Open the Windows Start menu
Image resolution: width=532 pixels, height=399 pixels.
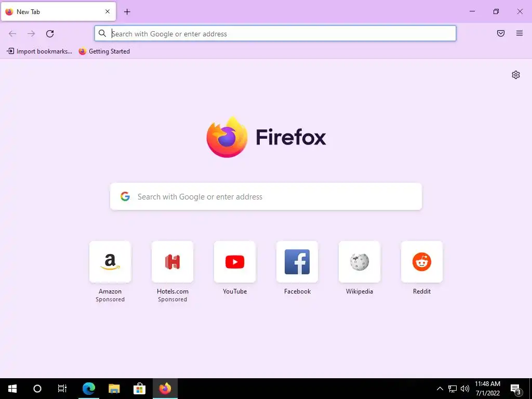(12, 389)
